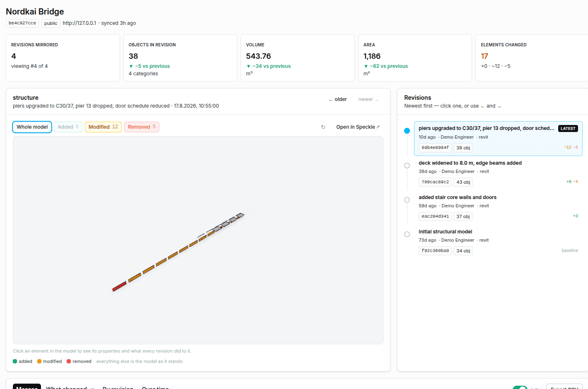
Task: Click the Area value 1,186
Action: (x=372, y=56)
